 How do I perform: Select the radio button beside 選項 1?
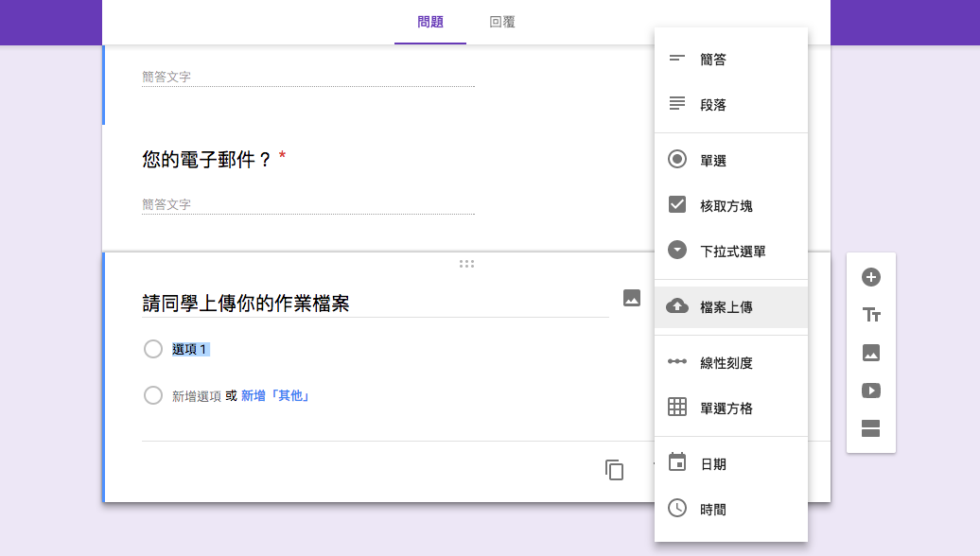pyautogui.click(x=153, y=349)
